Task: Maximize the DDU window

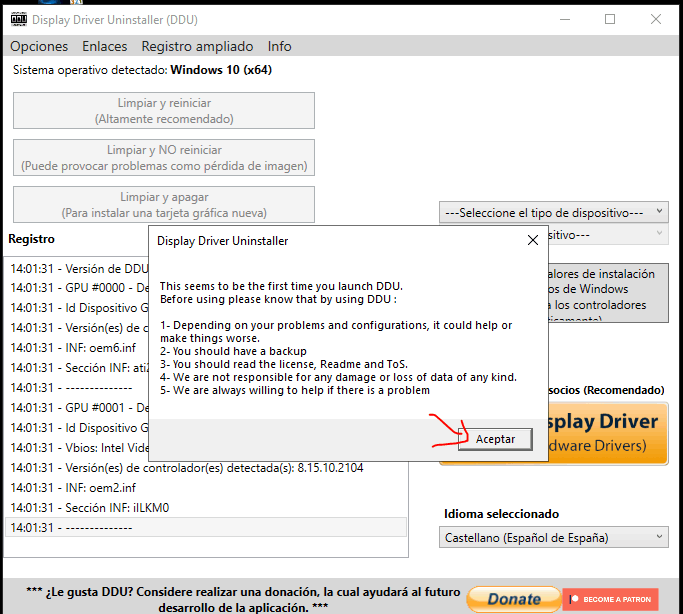Action: pyautogui.click(x=610, y=19)
